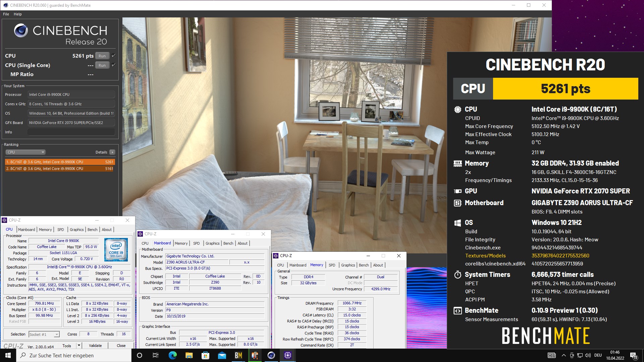The image size is (644, 362).
Task: Toggle the CPU test checkmark
Action: pos(113,56)
